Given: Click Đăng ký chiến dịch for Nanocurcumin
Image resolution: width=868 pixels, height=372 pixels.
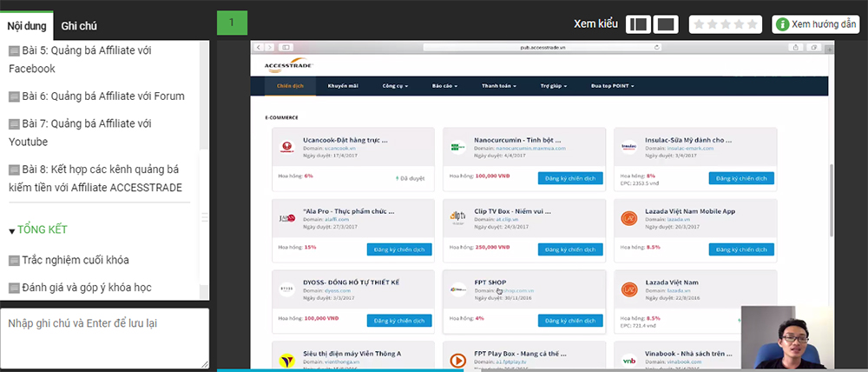Looking at the screenshot, I should [x=570, y=178].
